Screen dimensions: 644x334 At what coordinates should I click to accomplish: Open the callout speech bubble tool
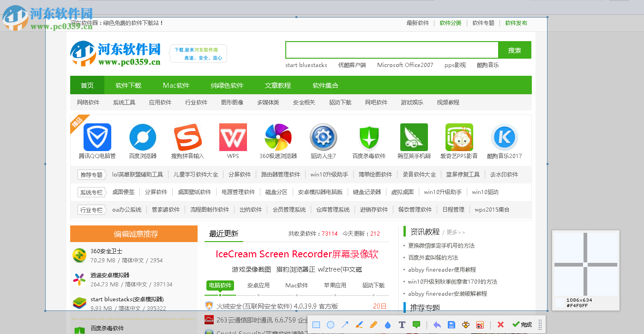click(416, 325)
